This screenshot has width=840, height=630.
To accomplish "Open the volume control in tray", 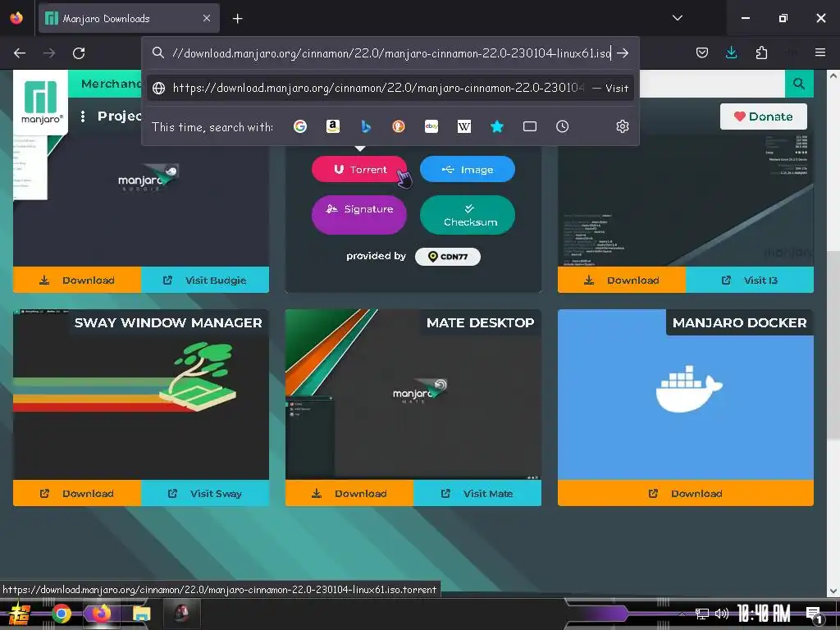I will (x=722, y=614).
